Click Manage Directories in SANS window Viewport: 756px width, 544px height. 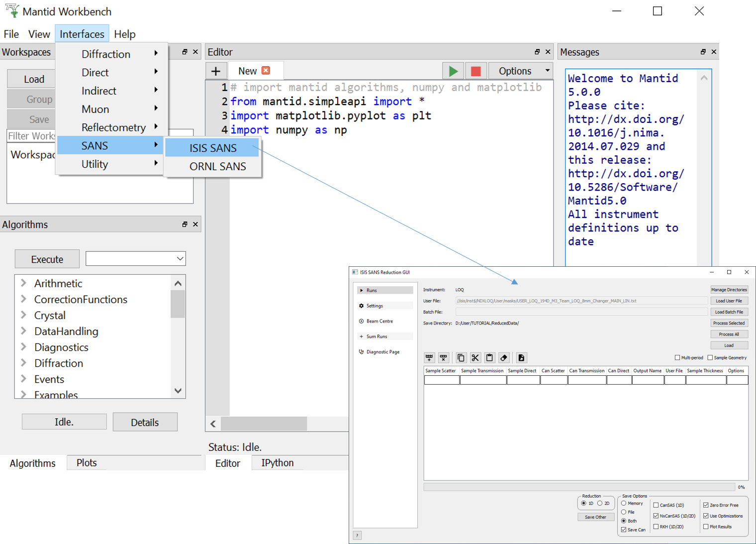point(729,290)
